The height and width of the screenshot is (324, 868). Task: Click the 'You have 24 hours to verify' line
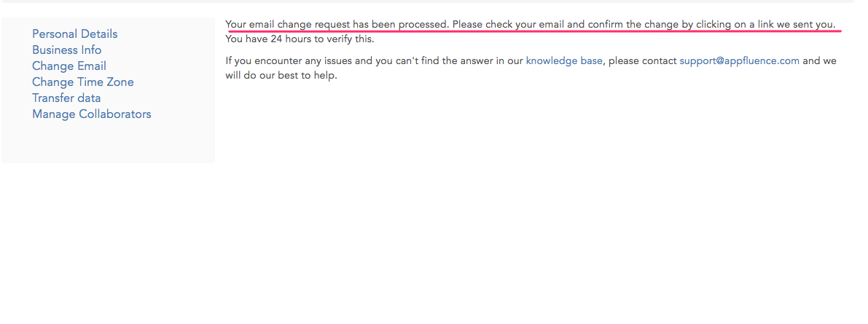pyautogui.click(x=300, y=39)
